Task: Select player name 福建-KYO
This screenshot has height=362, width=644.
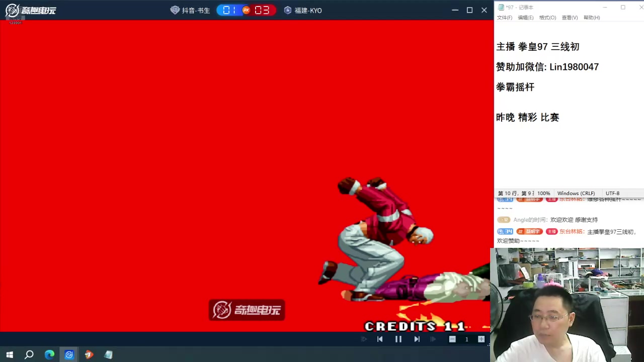Action: click(x=308, y=11)
